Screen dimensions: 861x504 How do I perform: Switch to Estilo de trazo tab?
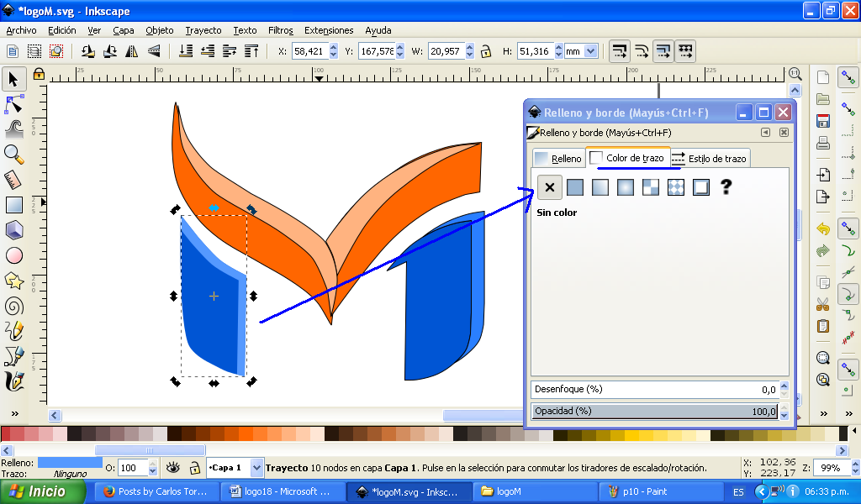(710, 158)
